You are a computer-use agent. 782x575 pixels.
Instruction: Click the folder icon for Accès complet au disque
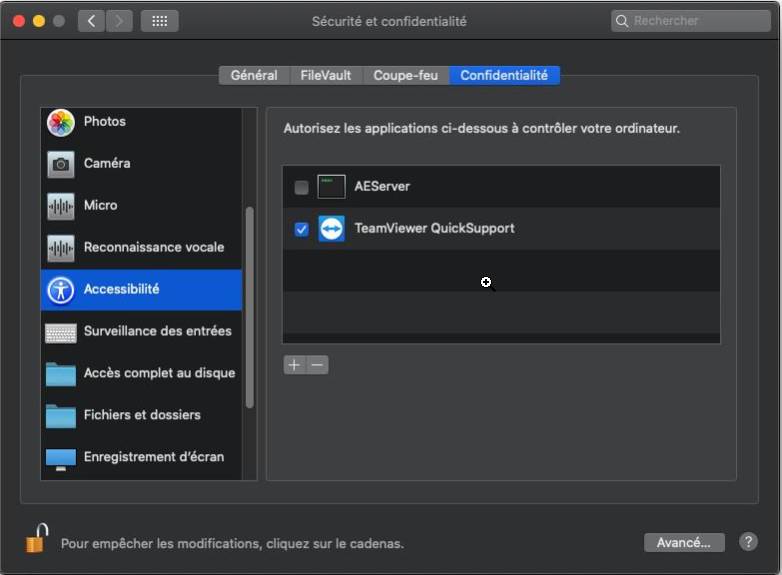(61, 374)
